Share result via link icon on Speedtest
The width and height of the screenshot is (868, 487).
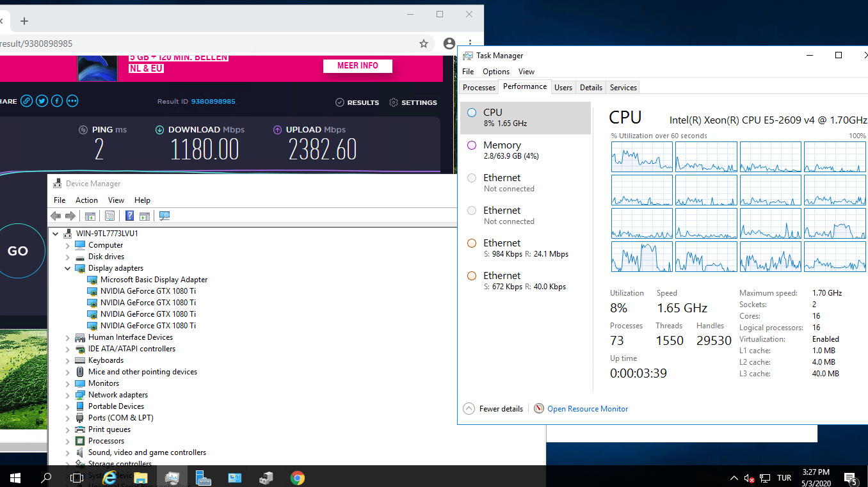[x=26, y=100]
